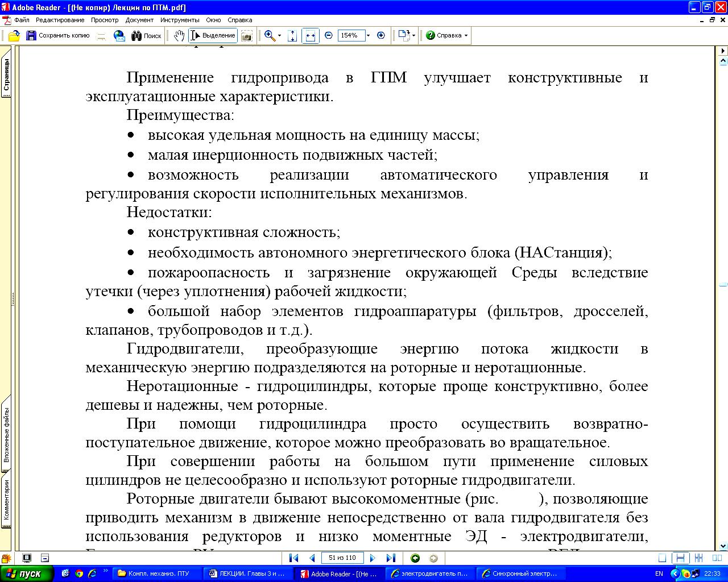
Task: Open the Документ menu
Action: coord(139,20)
